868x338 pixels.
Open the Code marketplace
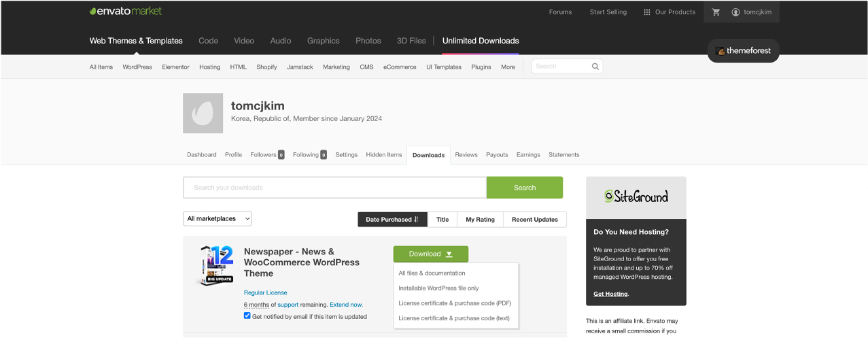208,41
